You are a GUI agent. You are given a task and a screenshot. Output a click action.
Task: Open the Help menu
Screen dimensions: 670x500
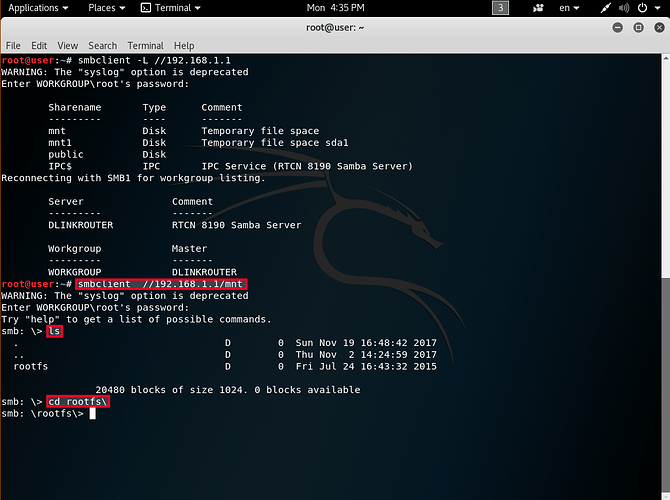[184, 45]
